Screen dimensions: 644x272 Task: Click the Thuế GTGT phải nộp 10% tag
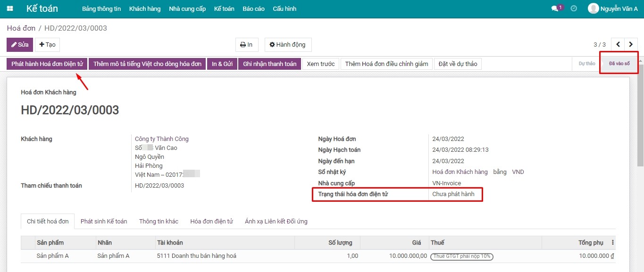pyautogui.click(x=462, y=256)
